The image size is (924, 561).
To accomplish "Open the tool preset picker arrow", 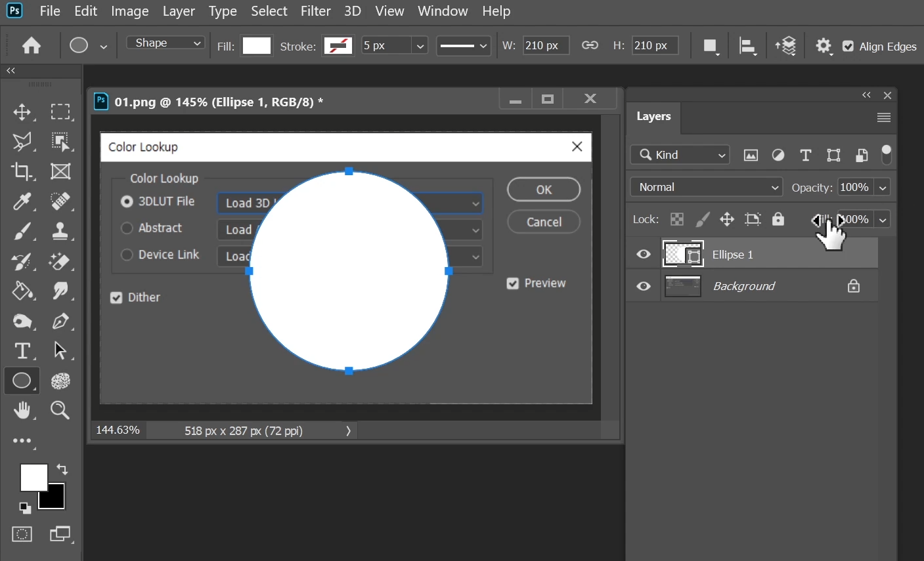I will 103,47.
